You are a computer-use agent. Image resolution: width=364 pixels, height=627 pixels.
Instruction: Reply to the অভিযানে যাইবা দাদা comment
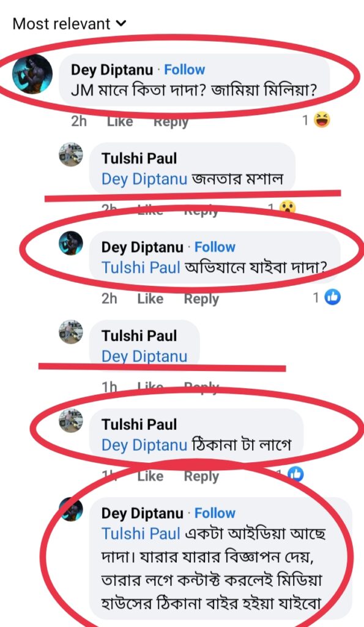coord(201,299)
